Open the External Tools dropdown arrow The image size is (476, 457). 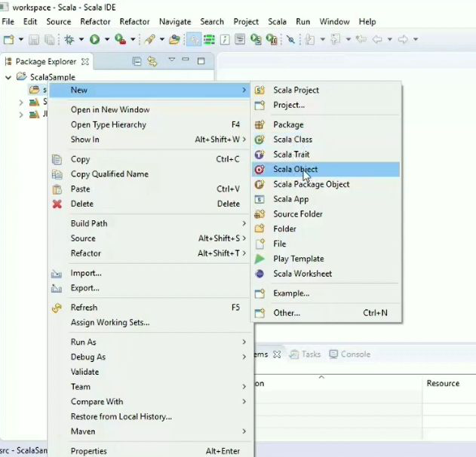click(133, 39)
